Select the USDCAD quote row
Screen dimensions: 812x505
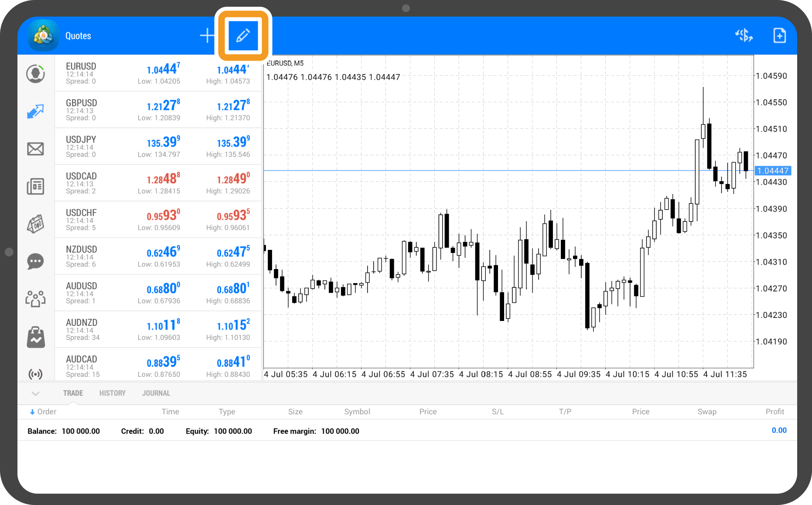click(158, 183)
